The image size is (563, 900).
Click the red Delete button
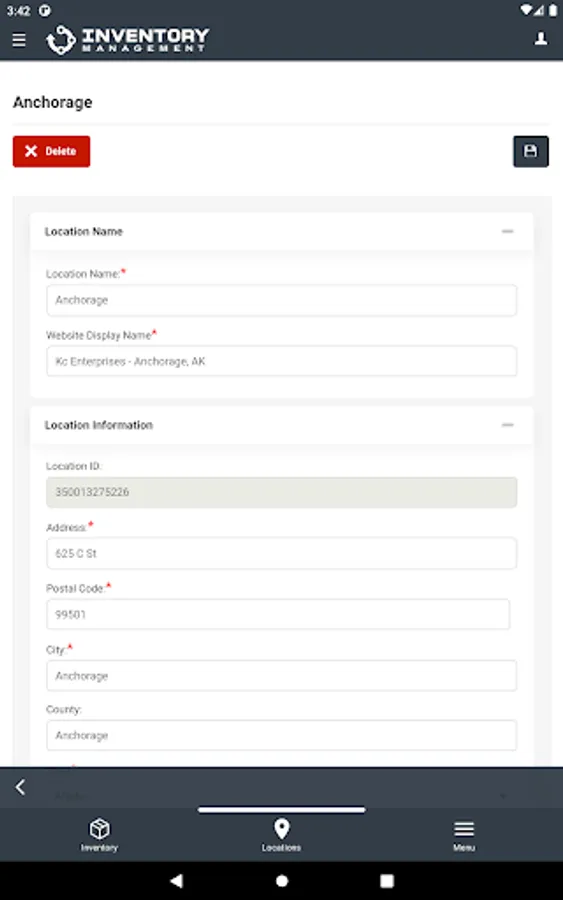tap(51, 151)
